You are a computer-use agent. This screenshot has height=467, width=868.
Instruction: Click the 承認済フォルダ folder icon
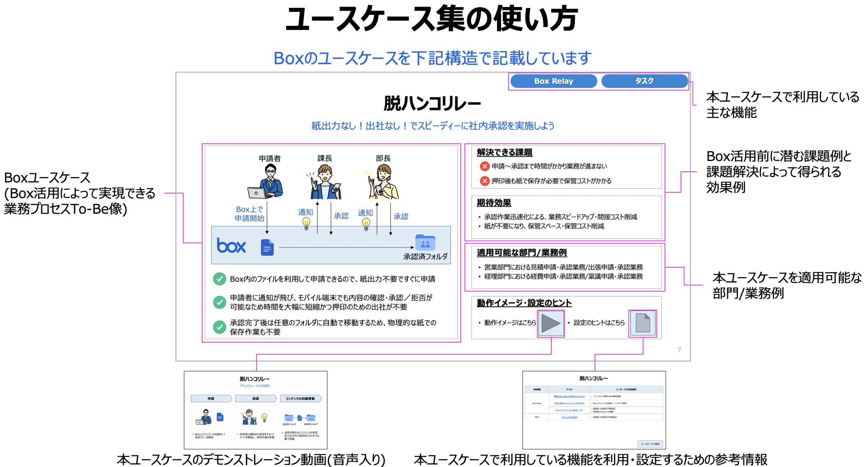click(x=425, y=243)
